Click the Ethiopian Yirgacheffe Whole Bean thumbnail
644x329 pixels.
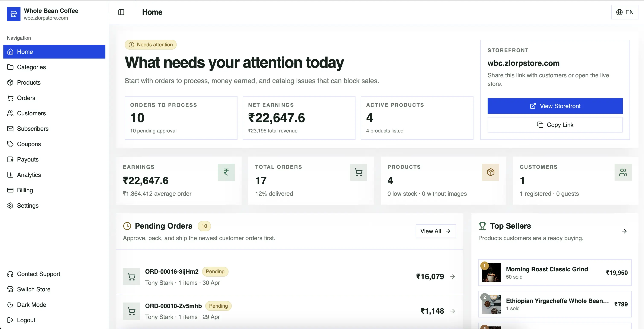coord(491,304)
